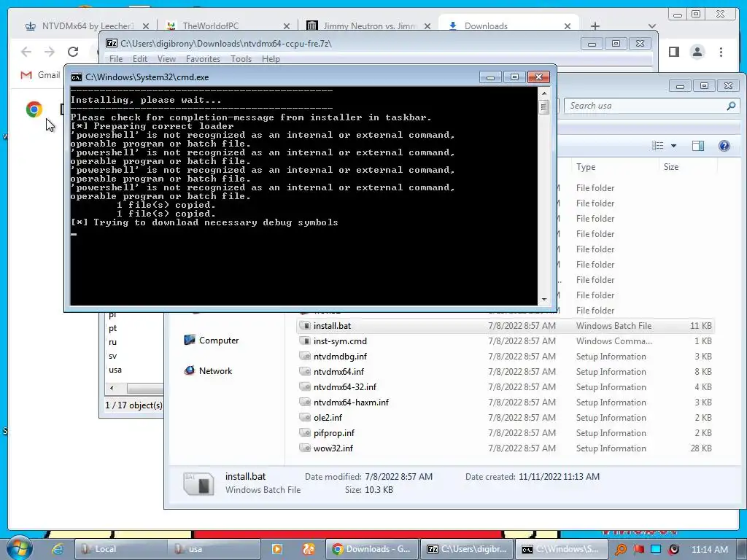Screen dimensions: 747x560
Task: Reload the Chrome page
Action: click(x=73, y=52)
